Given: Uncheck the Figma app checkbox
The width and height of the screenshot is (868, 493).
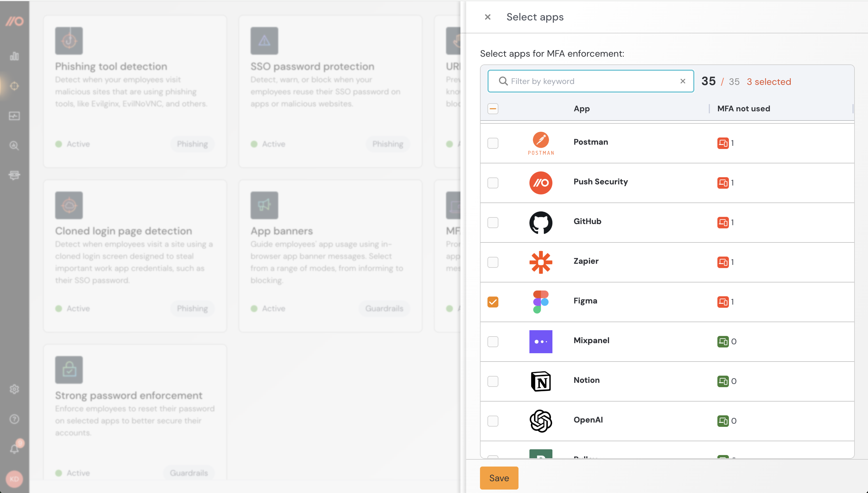Looking at the screenshot, I should point(493,302).
